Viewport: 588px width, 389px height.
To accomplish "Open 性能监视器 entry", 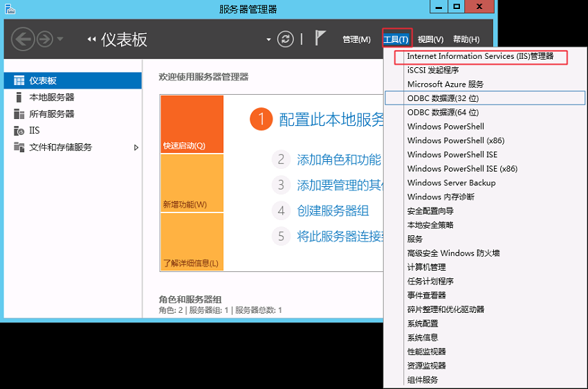I will (x=426, y=352).
